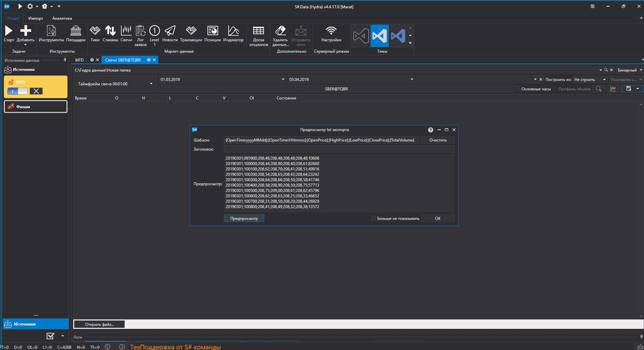Expand the candle timeframe dropdown
Screen dimensions: 644x350
(151, 84)
